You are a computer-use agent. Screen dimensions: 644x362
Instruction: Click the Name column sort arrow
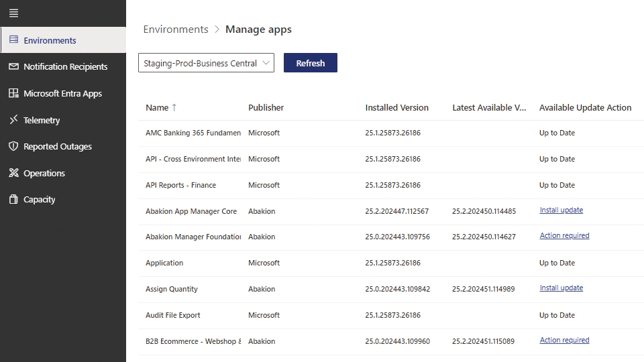pyautogui.click(x=174, y=107)
